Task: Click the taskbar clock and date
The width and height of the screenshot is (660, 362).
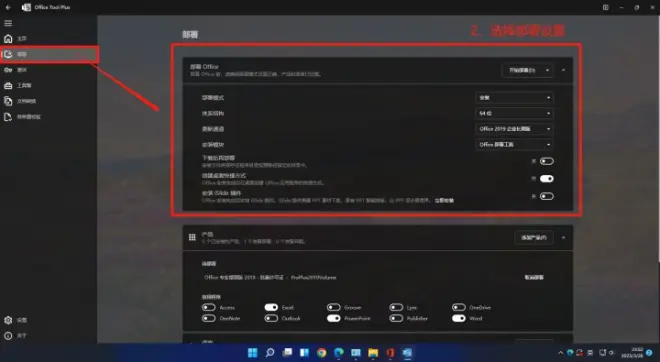Action: coord(633,353)
